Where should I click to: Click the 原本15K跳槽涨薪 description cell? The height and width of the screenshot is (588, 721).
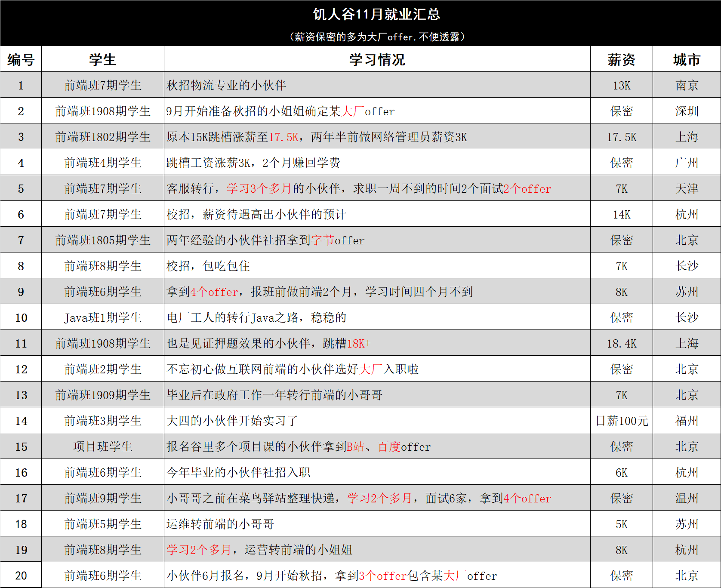[377, 137]
